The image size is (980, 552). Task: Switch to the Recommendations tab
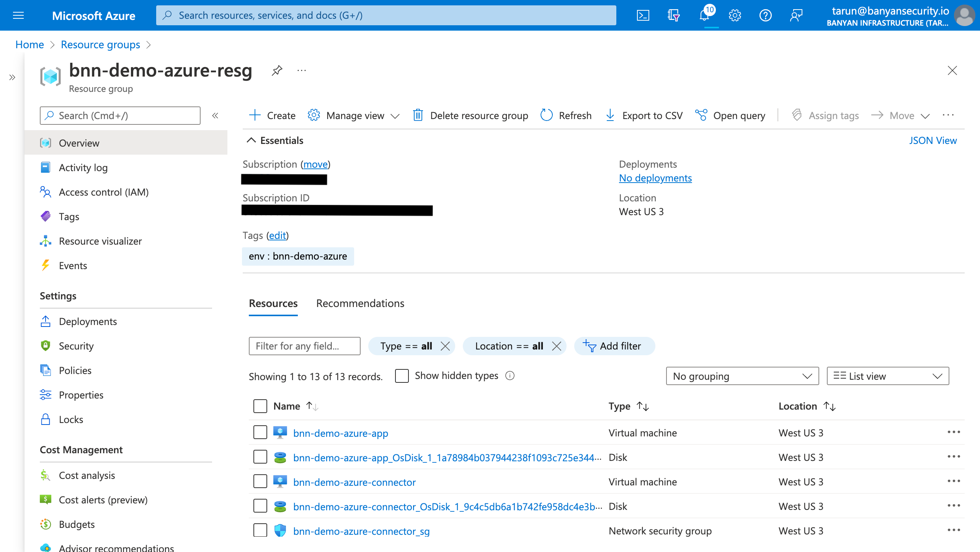pos(360,303)
